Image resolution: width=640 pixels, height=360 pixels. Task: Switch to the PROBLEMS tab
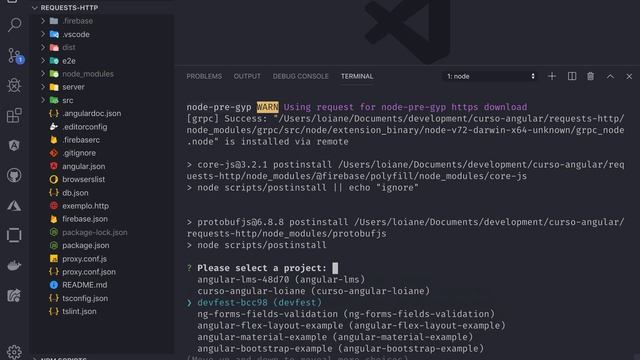pyautogui.click(x=204, y=76)
